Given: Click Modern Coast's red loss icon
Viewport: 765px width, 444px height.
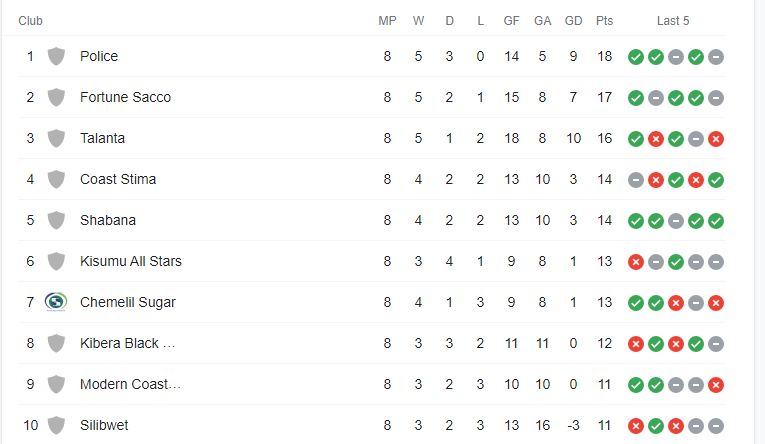Looking at the screenshot, I should 716,385.
